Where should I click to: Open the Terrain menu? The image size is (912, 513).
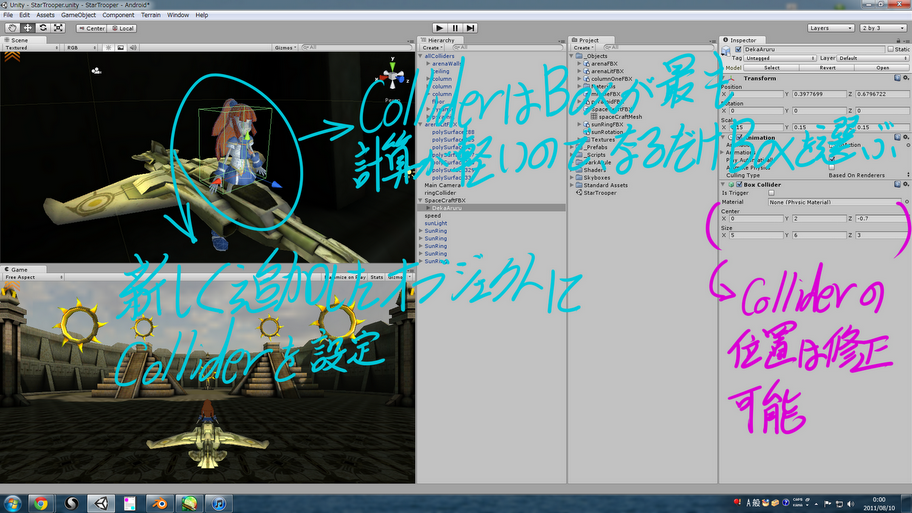click(151, 15)
